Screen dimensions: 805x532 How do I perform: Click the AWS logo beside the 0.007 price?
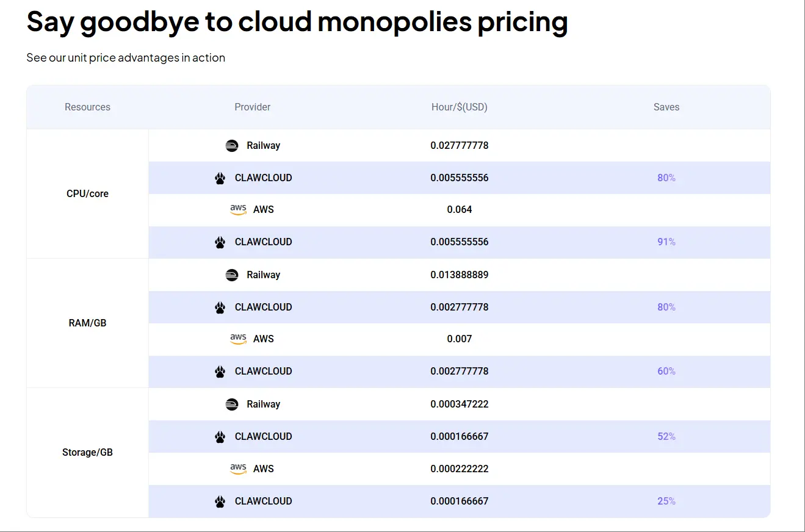pos(238,339)
